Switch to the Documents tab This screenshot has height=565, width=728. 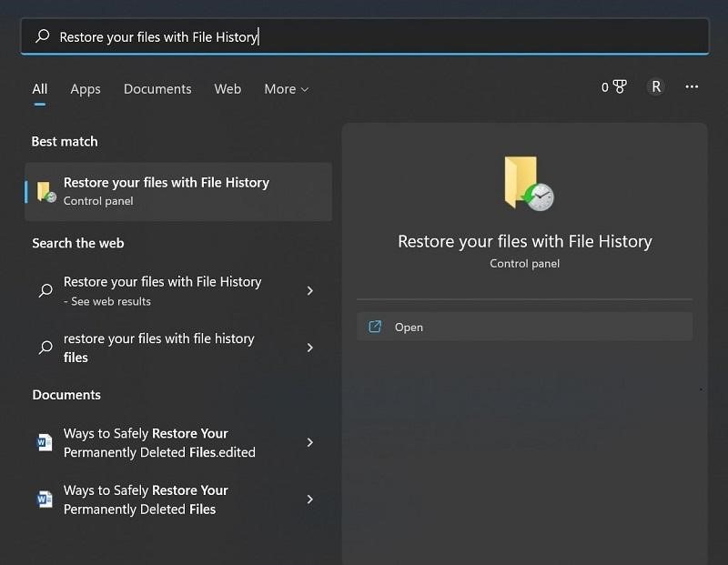(157, 88)
